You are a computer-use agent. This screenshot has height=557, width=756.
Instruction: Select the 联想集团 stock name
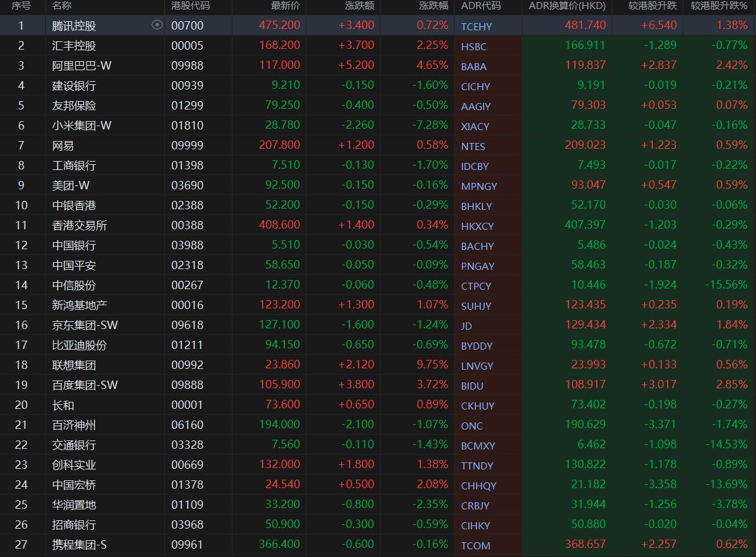coord(74,365)
